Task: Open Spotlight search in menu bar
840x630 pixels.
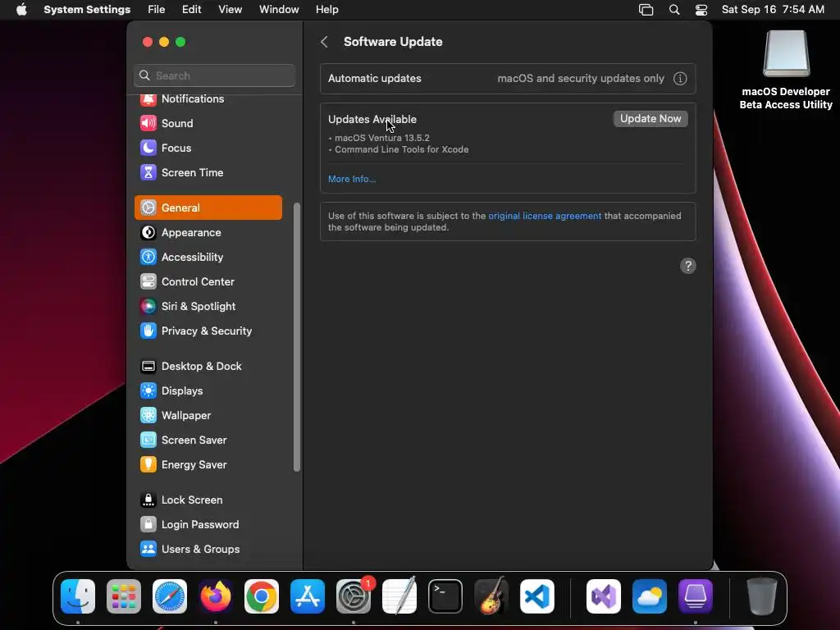Action: pos(674,10)
